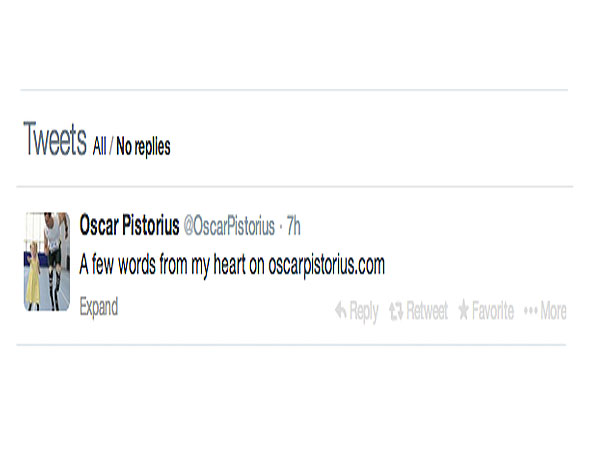Viewport: 600px width, 450px height.
Task: Open the More ellipsis icon
Action: point(531,310)
